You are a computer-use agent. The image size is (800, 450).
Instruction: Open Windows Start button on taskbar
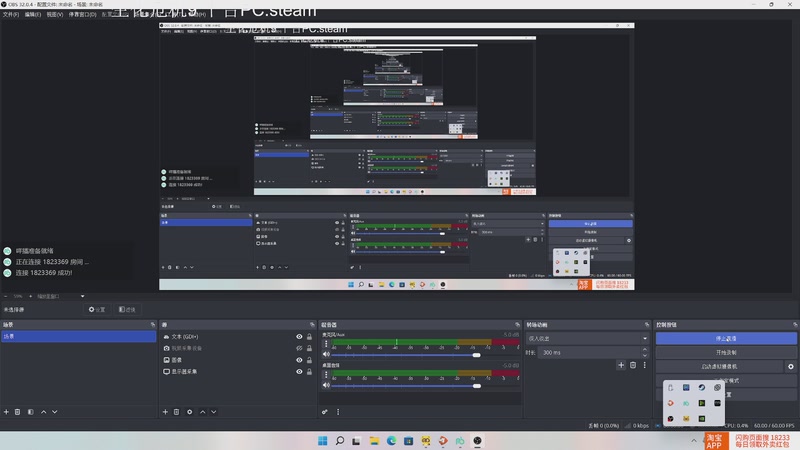(x=322, y=441)
